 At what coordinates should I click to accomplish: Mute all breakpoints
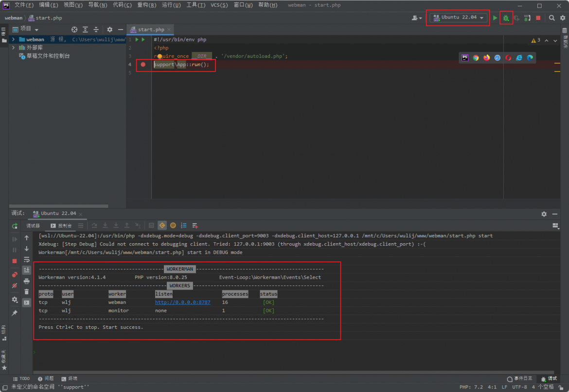(15, 285)
